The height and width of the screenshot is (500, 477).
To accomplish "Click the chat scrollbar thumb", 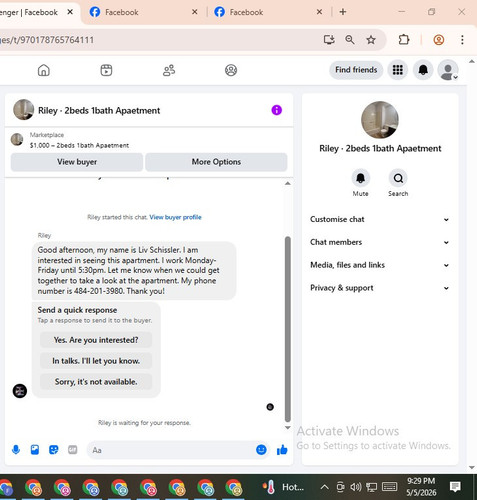I will [x=288, y=329].
